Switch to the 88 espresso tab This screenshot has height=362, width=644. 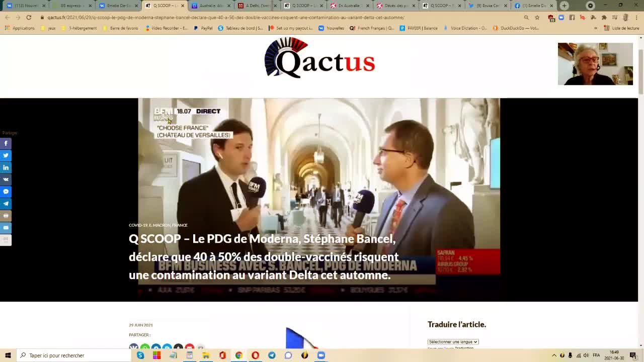click(71, 6)
